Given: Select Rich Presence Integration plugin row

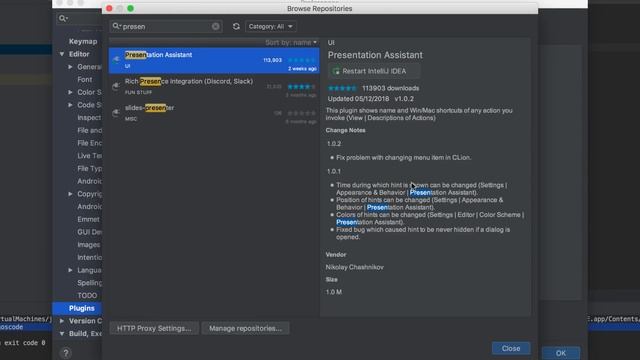Looking at the screenshot, I should [214, 87].
